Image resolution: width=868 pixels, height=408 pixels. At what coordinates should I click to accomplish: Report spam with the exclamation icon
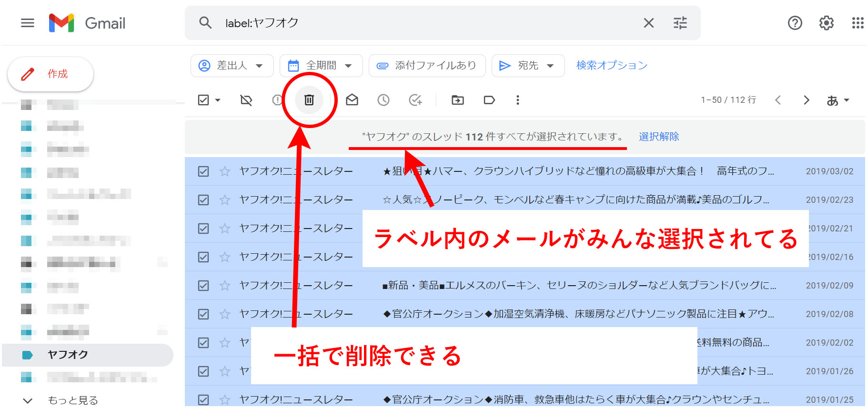(277, 100)
